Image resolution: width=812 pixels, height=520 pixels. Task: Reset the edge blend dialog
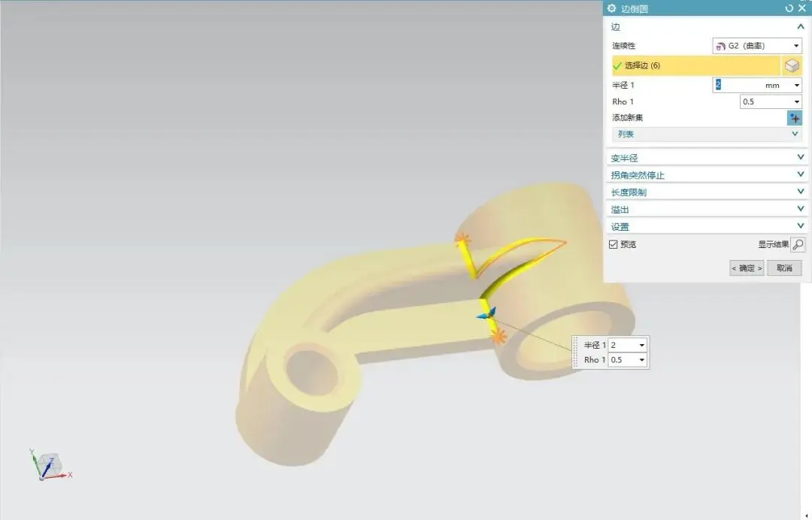pos(789,8)
